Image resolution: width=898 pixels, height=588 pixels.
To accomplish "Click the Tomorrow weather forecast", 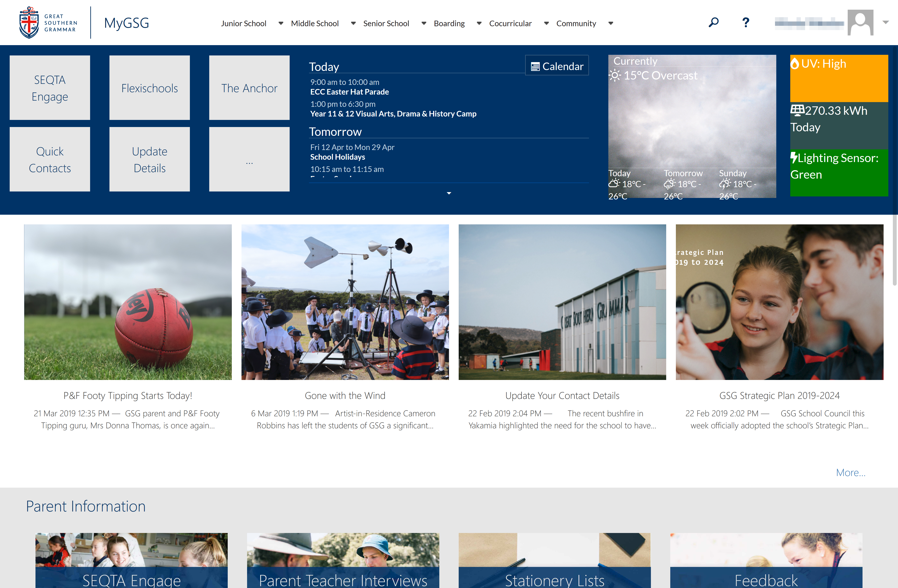I will pos(683,184).
